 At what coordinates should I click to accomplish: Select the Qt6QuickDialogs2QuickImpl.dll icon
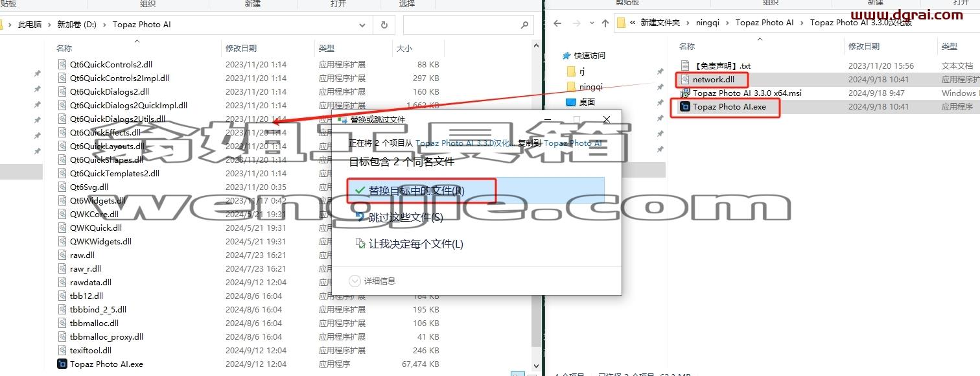point(62,106)
